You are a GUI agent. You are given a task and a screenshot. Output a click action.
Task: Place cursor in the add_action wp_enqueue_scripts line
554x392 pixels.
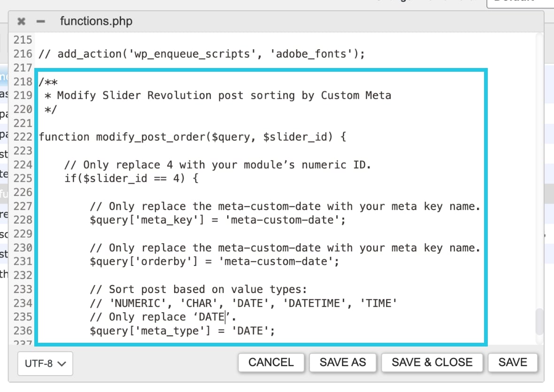coord(201,54)
